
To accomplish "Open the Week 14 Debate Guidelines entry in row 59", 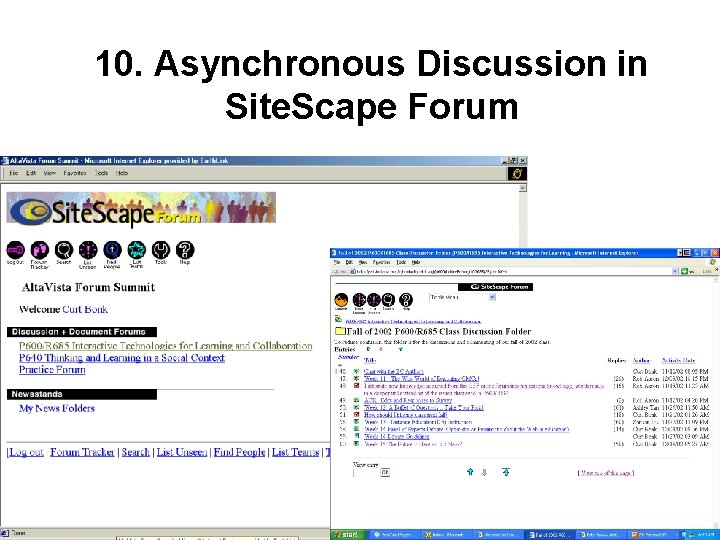I will 397,436.
